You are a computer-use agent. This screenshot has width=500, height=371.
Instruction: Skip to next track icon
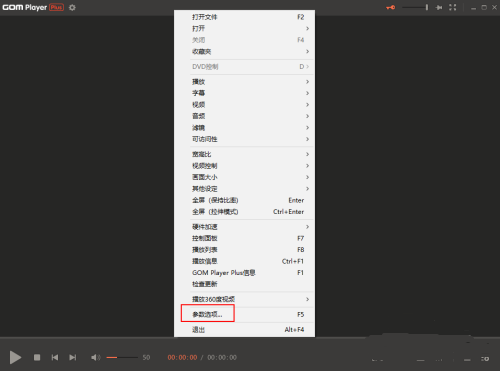pos(73,357)
